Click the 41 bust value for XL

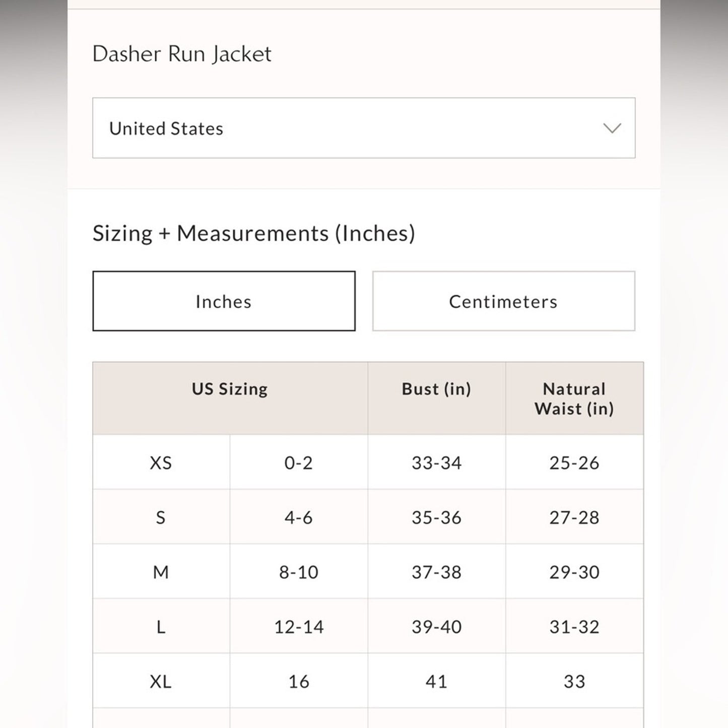(436, 681)
